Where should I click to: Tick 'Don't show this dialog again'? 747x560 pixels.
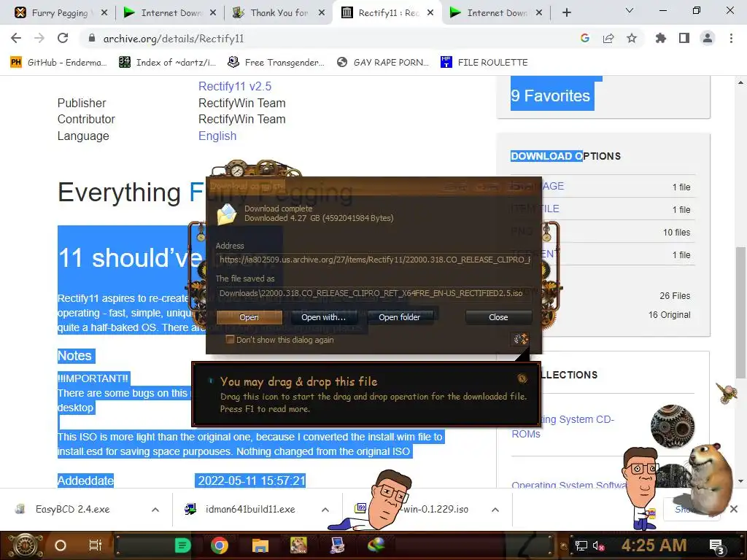[x=230, y=340]
